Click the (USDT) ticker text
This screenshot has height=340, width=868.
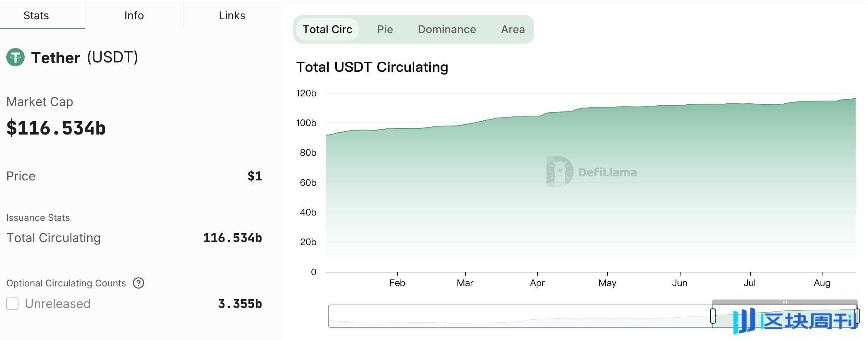[x=113, y=57]
